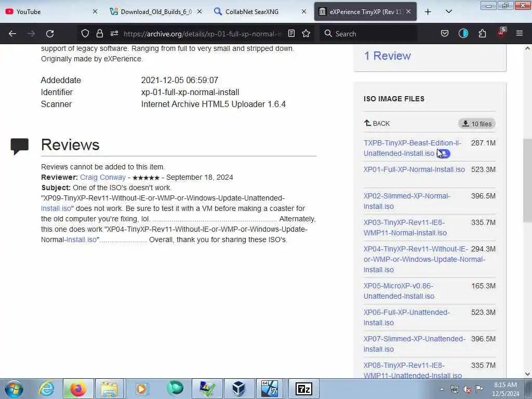This screenshot has width=532, height=399.
Task: Open Windows Explorer folder taskbar icon
Action: [109, 389]
